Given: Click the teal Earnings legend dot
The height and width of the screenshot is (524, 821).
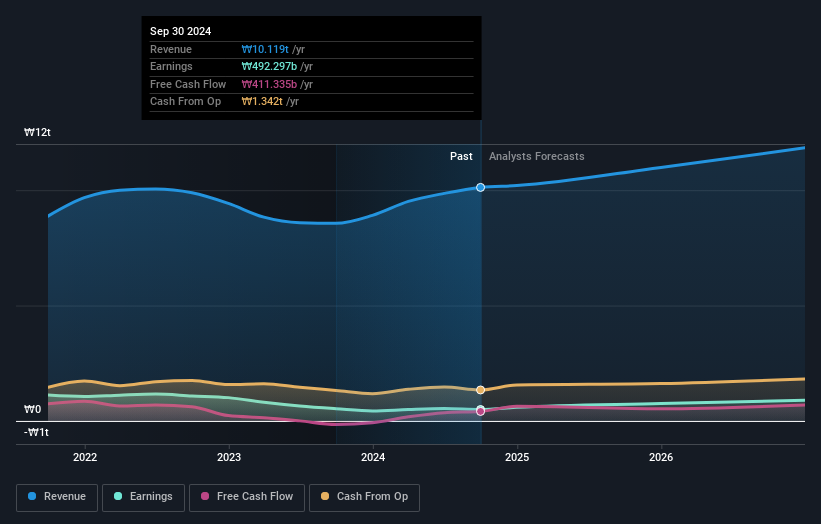Looking at the screenshot, I should 118,496.
